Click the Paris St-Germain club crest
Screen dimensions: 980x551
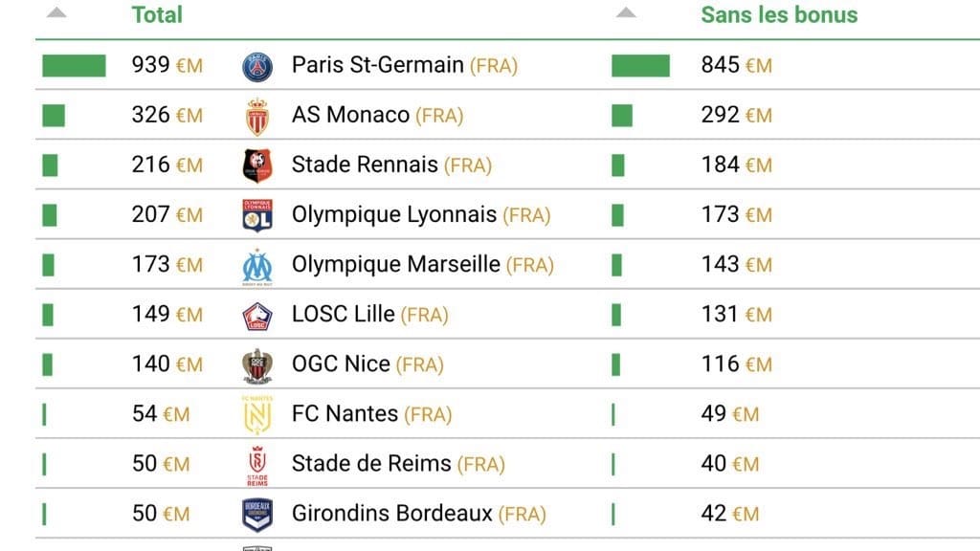pos(257,66)
